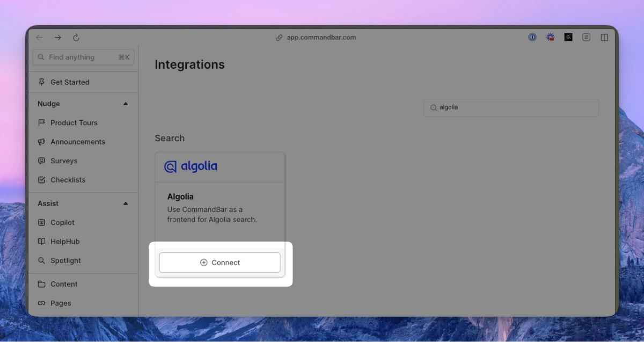Reload the page with refresh icon
The image size is (644, 342).
(76, 38)
